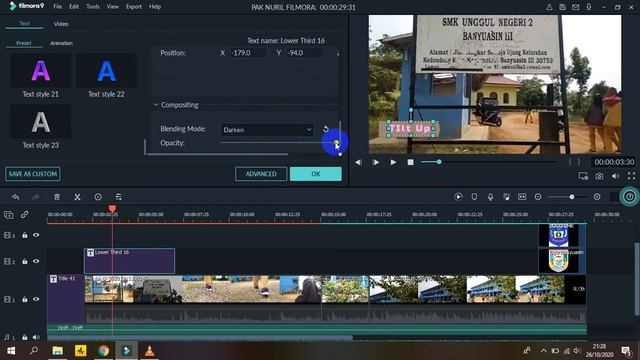Click the redo arrow in timeline toolbar
Viewport: 640px width, 360px height.
[x=36, y=197]
